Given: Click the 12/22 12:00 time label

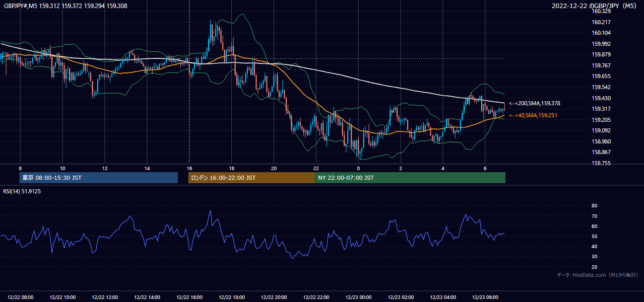Looking at the screenshot, I should point(105,297).
